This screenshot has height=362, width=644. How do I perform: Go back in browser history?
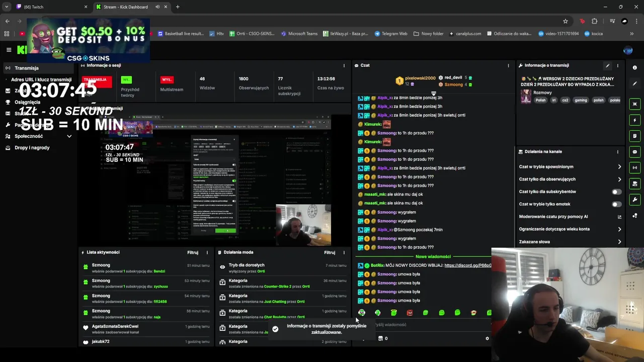click(x=7, y=21)
